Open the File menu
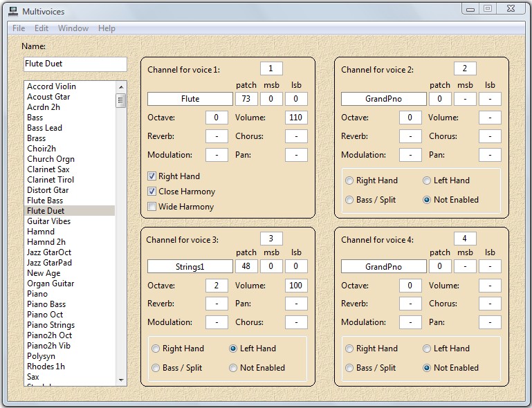The image size is (532, 408). tap(19, 28)
